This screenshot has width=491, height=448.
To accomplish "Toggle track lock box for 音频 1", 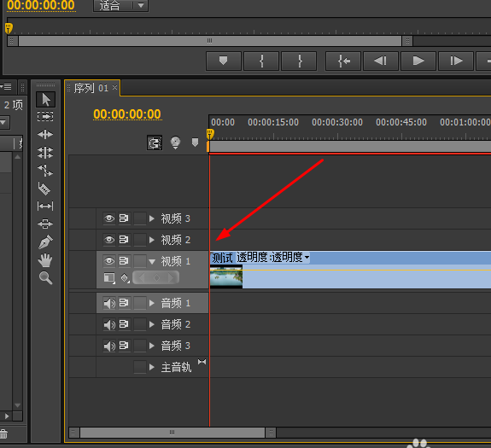I will [140, 303].
